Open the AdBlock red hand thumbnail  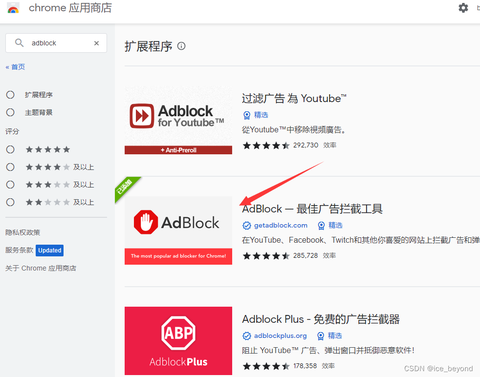[178, 230]
